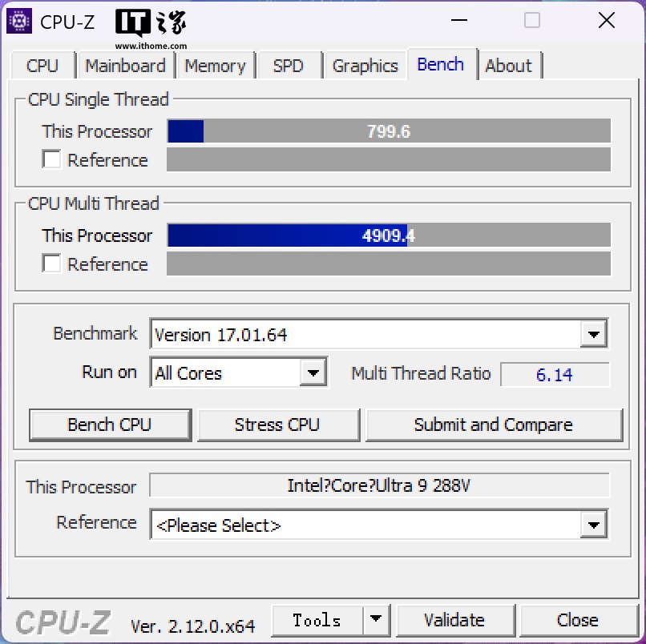Close the CPU-Z window with X
This screenshot has height=644, width=646.
pos(606,21)
